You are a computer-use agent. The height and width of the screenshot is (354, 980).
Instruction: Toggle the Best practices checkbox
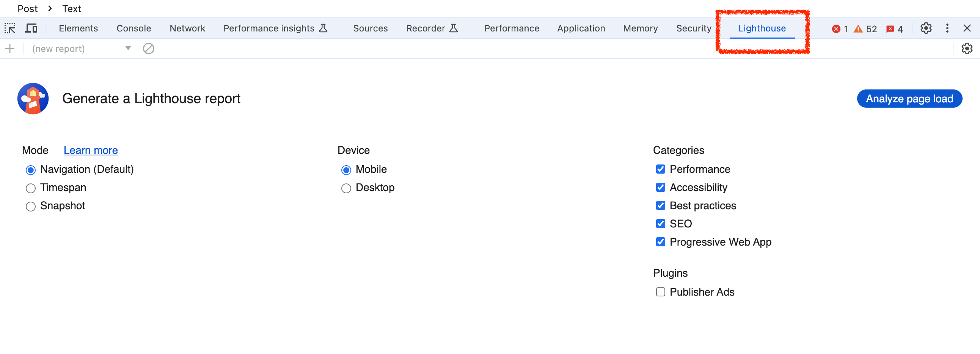[x=660, y=206]
